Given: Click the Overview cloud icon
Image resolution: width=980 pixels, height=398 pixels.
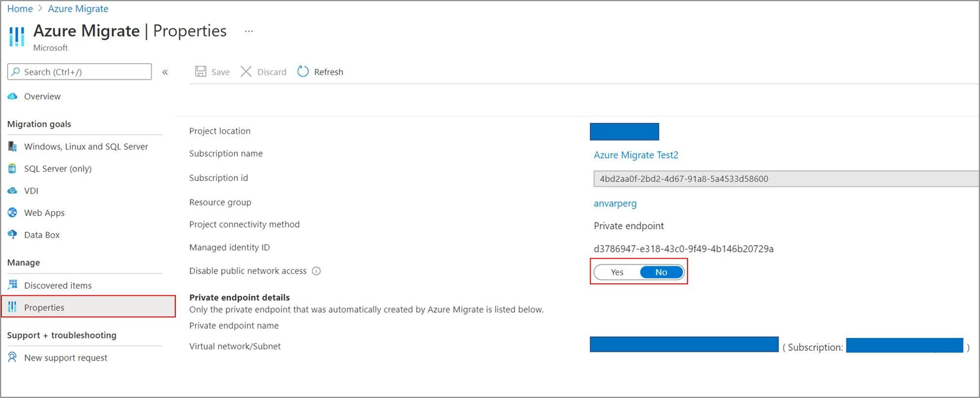Looking at the screenshot, I should pos(12,96).
